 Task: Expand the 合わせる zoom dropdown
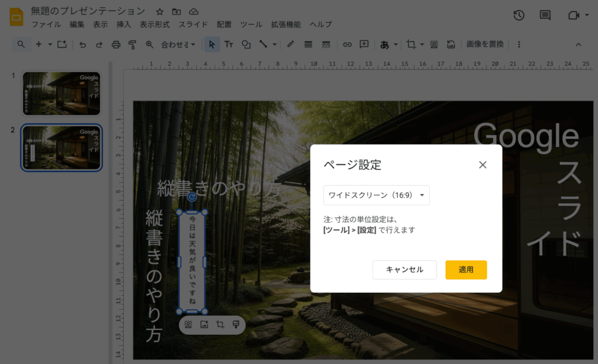coord(178,44)
